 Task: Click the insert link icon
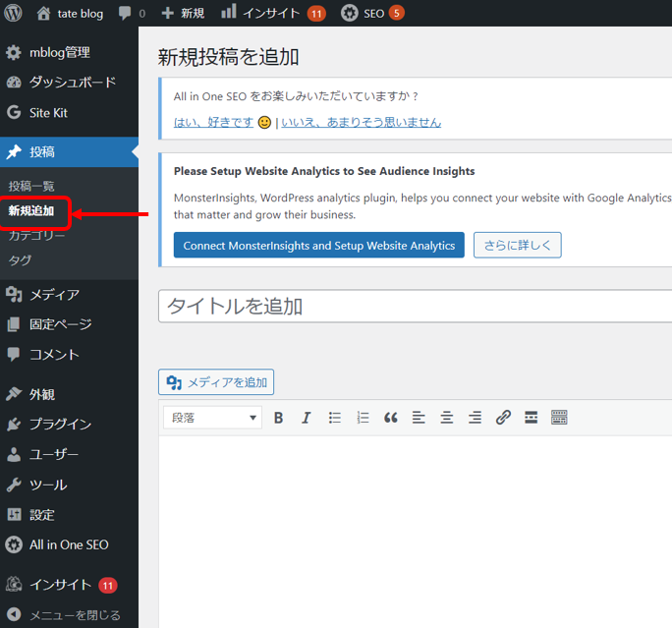pyautogui.click(x=503, y=418)
